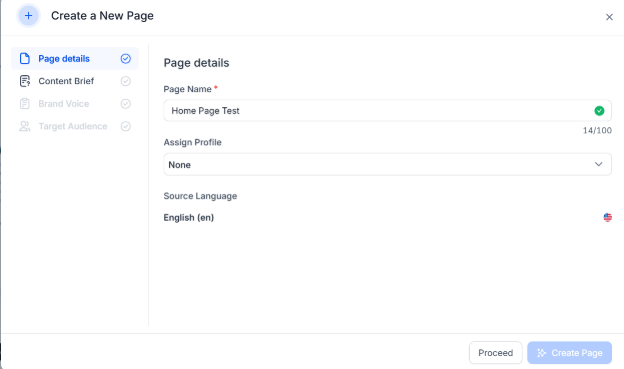Click the Content Brief status checkmark
The image size is (624, 369).
pyautogui.click(x=126, y=81)
